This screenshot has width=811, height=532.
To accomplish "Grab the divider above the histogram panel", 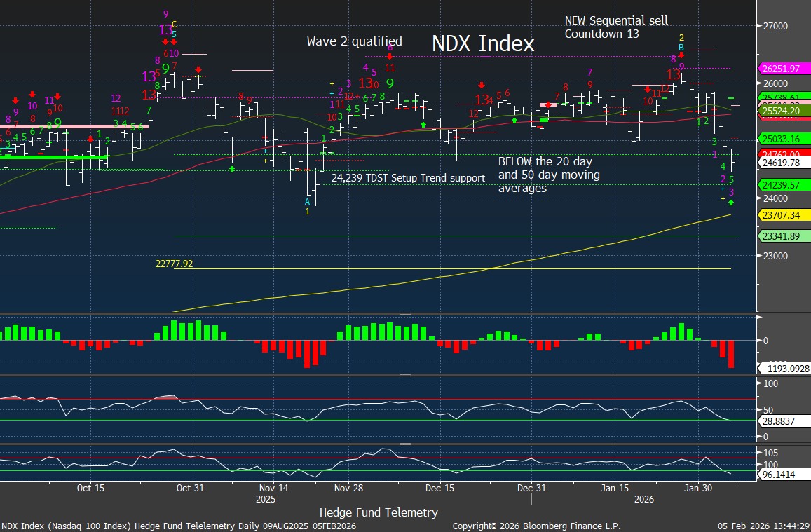I will (405, 314).
